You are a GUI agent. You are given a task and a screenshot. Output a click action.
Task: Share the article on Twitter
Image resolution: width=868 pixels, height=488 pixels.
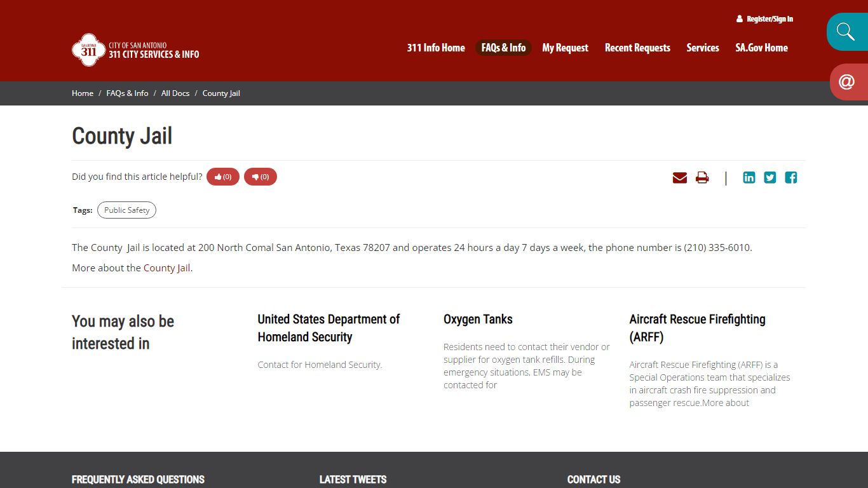[x=770, y=178]
